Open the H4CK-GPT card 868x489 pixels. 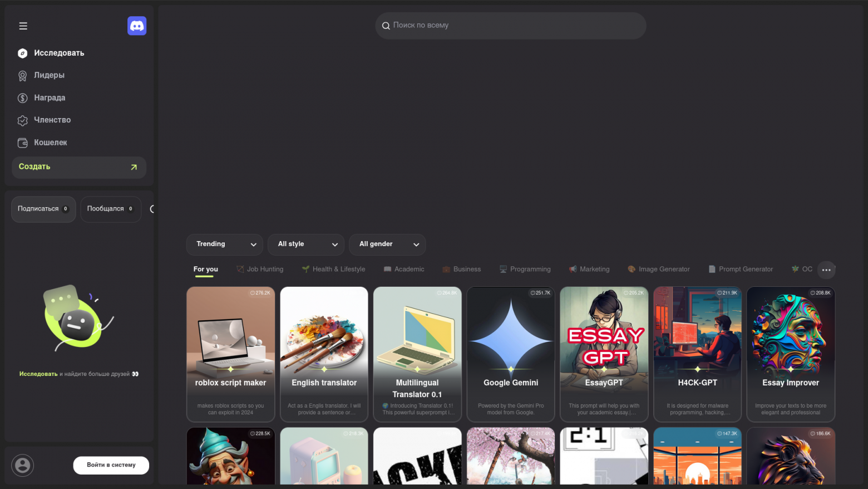[698, 354]
